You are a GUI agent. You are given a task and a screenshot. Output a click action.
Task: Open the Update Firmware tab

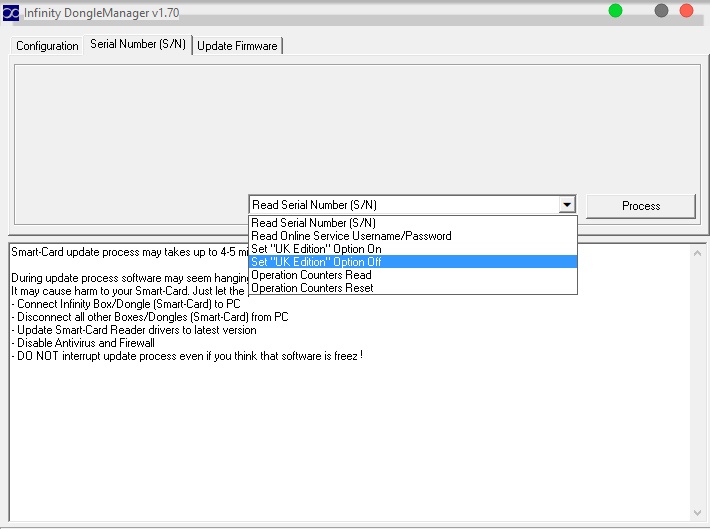(237, 46)
